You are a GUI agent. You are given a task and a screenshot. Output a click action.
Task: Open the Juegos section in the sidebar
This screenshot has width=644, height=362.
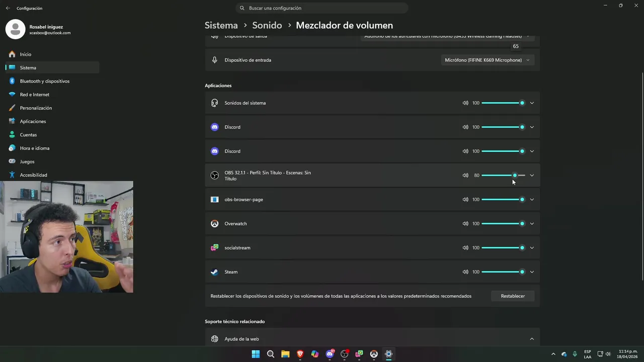[52, 161]
